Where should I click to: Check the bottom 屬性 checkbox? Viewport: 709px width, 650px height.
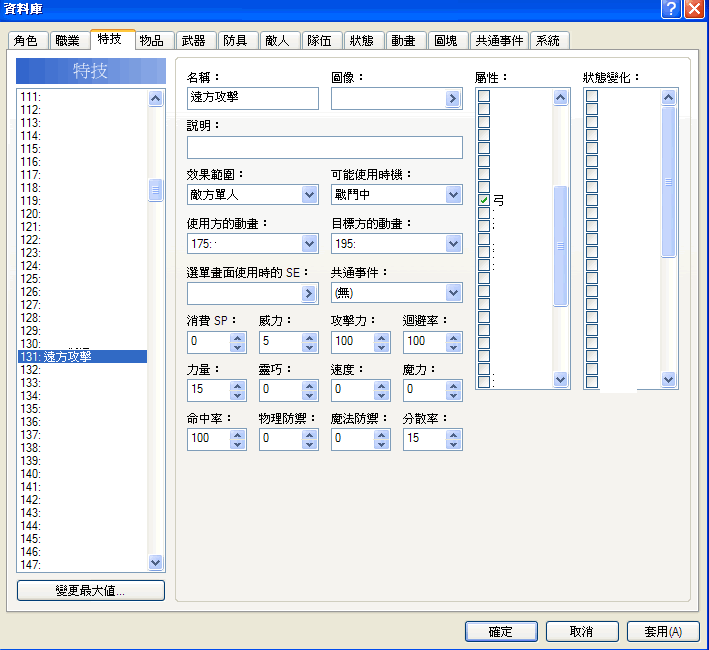[484, 382]
